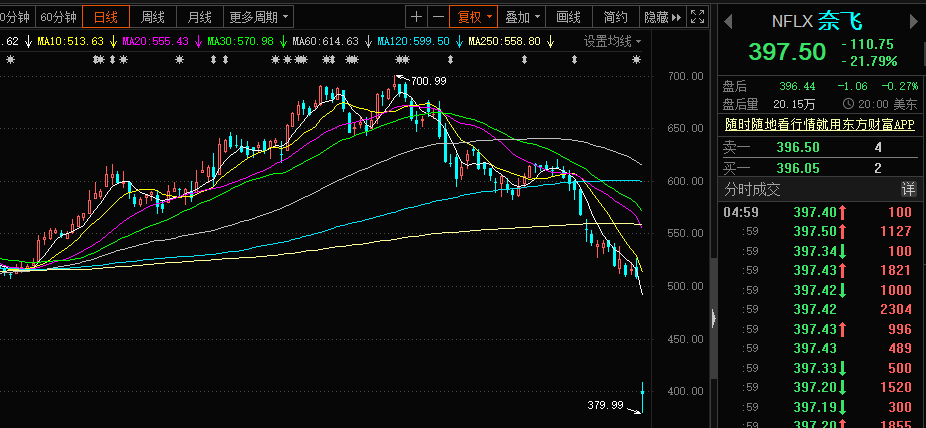This screenshot has width=926, height=428.
Task: Click the 379.99 low price marker
Action: click(x=605, y=405)
